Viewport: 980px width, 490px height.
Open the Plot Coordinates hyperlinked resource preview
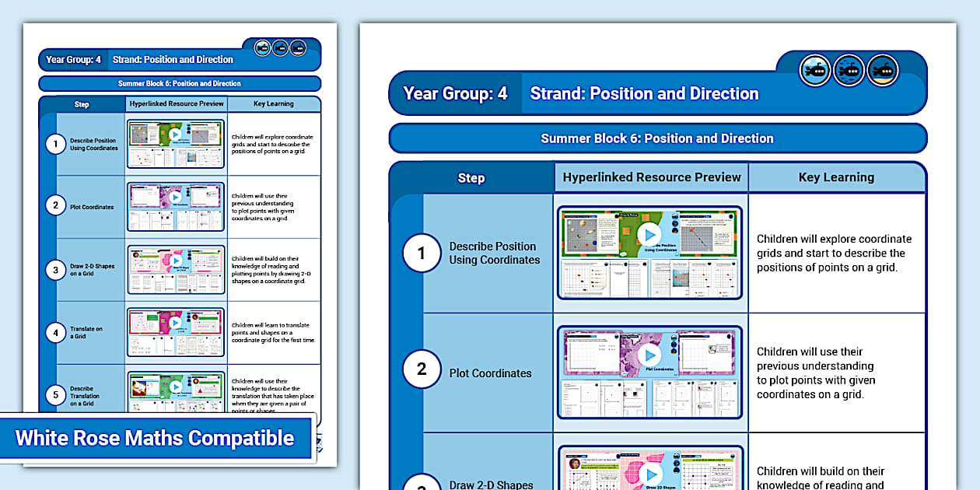649,371
